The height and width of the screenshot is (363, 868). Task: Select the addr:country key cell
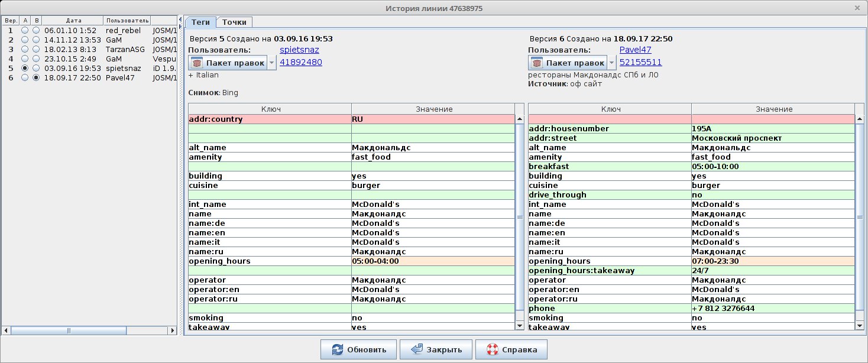coord(270,119)
